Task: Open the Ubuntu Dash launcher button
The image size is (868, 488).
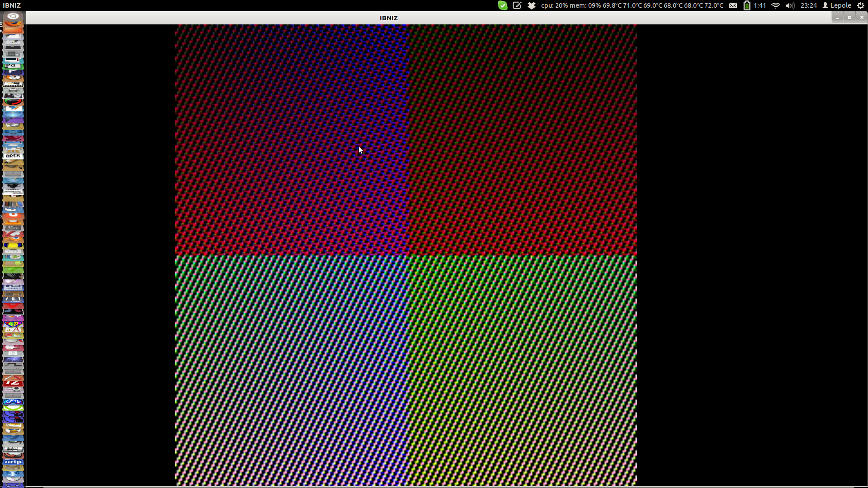Action: (x=13, y=16)
